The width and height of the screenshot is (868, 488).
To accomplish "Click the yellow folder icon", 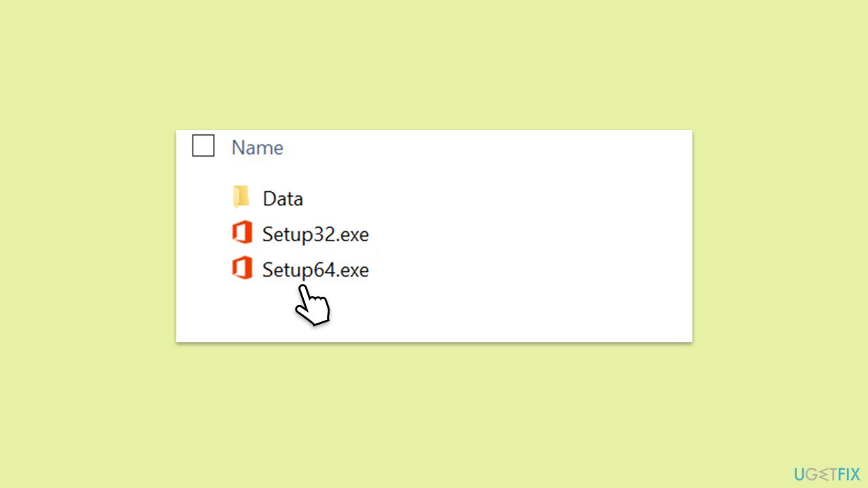I will click(241, 197).
